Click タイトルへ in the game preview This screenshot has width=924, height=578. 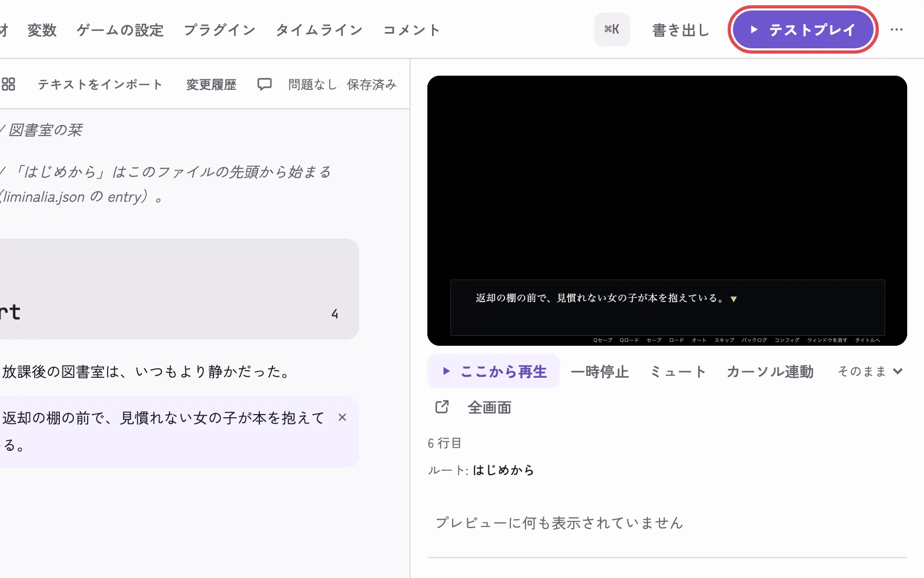(868, 340)
